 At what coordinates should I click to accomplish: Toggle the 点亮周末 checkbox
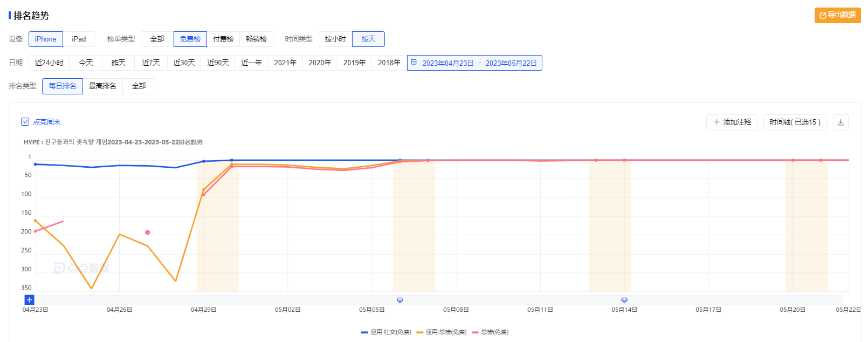[25, 122]
